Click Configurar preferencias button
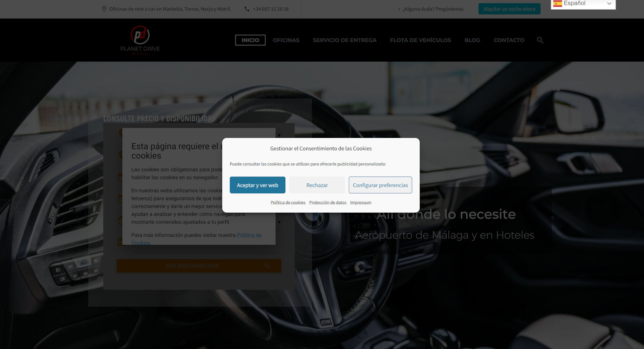The height and width of the screenshot is (349, 644). [x=380, y=185]
